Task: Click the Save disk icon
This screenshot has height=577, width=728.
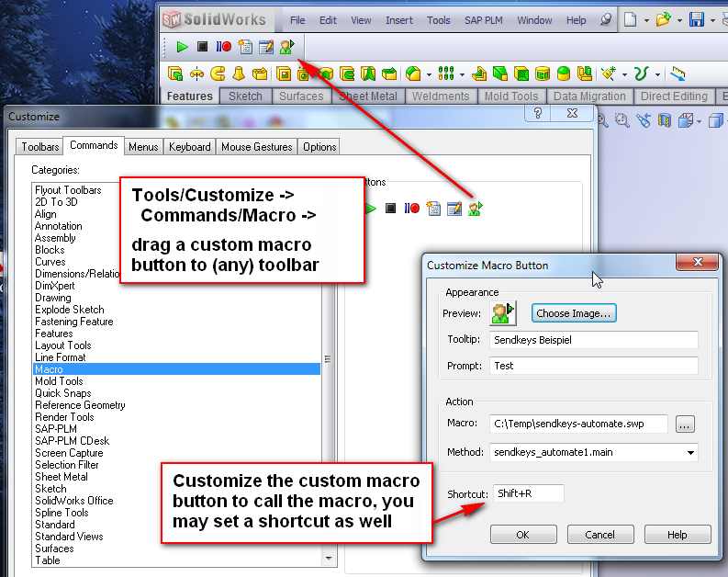Action: 697,20
